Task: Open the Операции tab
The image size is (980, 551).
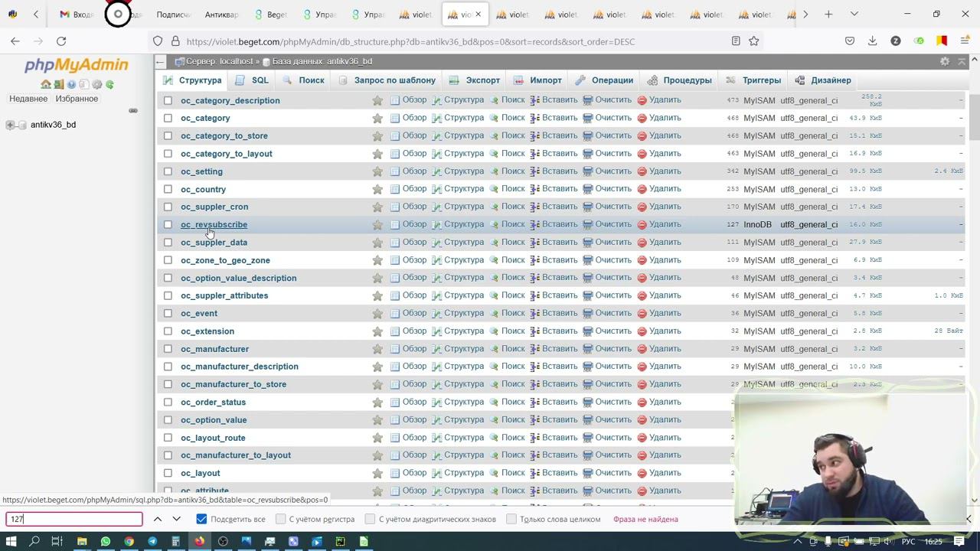Action: point(604,80)
